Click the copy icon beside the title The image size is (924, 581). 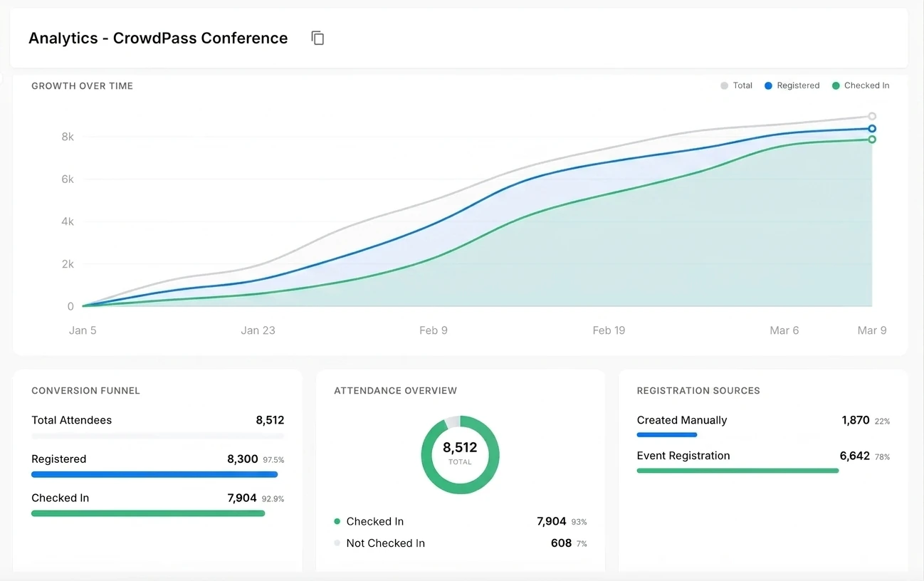point(317,38)
